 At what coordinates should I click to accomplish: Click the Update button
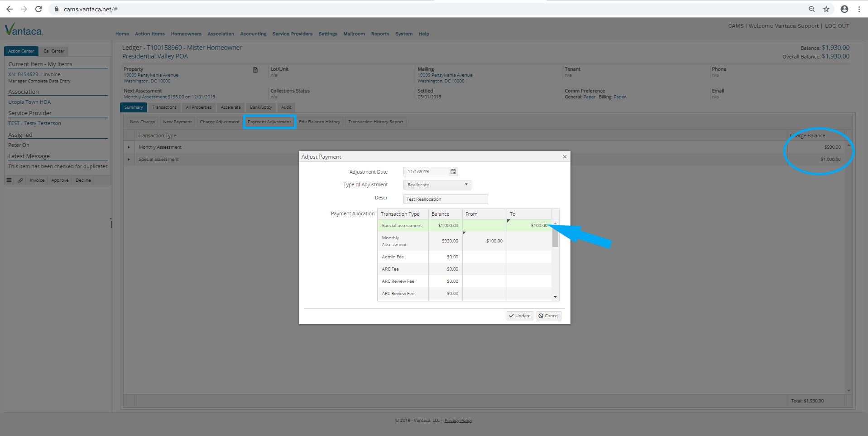[x=519, y=316]
